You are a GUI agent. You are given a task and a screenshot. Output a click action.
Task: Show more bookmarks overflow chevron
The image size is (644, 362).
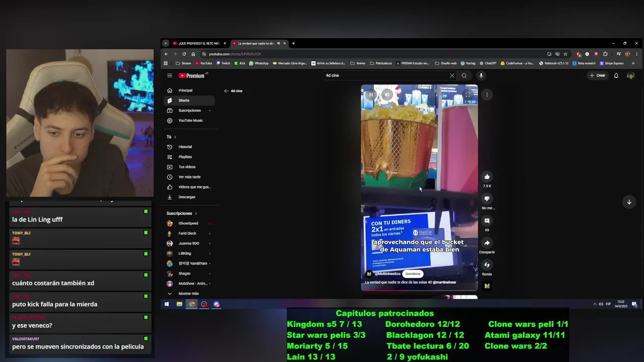(633, 63)
